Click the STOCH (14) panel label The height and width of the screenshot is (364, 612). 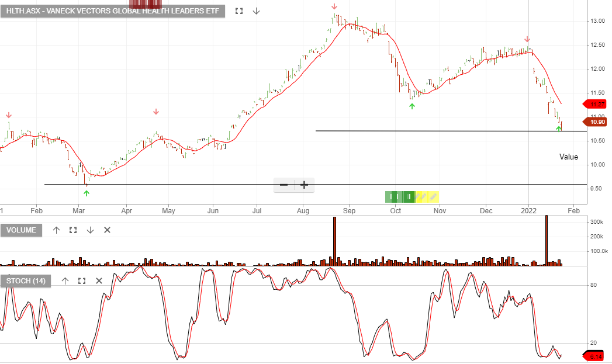(x=26, y=281)
